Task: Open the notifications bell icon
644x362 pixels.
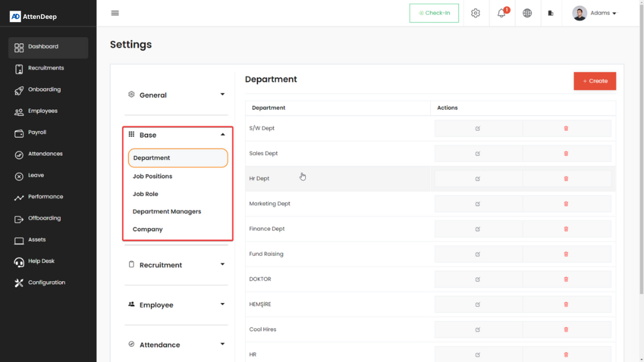Action: click(501, 13)
